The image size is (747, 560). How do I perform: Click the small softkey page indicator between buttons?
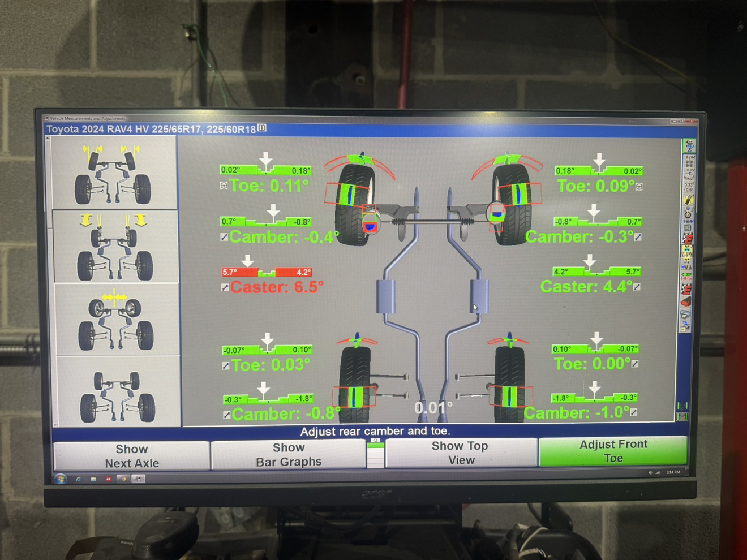(375, 454)
